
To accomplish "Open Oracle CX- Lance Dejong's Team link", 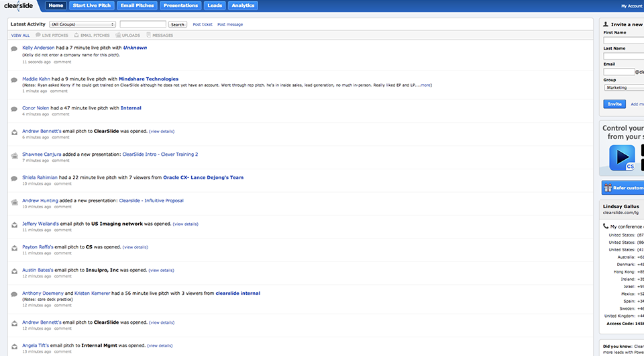I will (203, 177).
